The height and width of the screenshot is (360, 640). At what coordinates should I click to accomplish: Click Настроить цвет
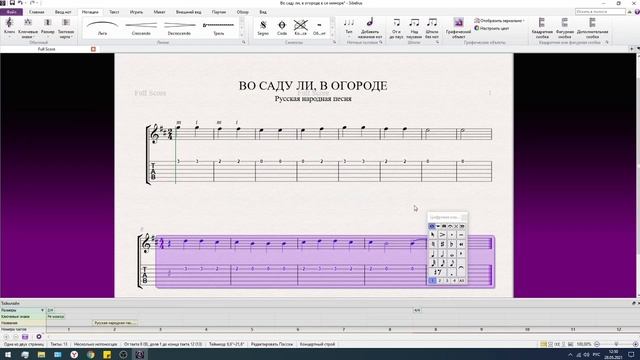[491, 28]
